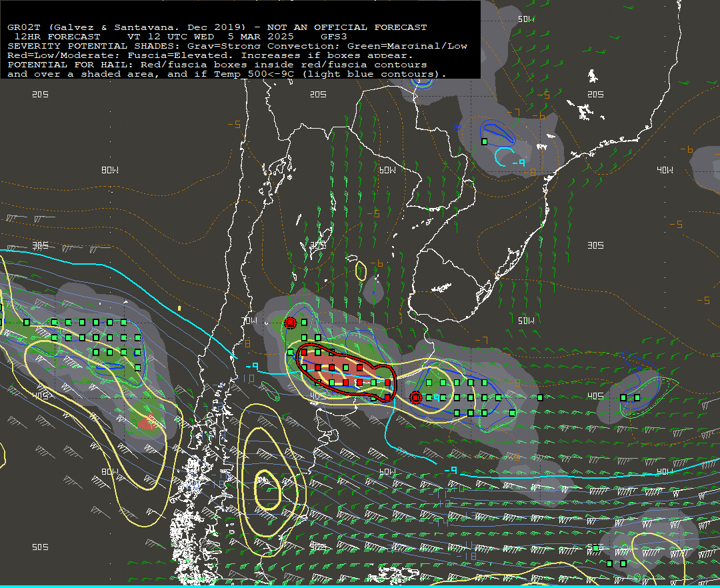Click the innermost yellow closed contour west of Patagonia
The height and width of the screenshot is (588, 720).
(267, 491)
